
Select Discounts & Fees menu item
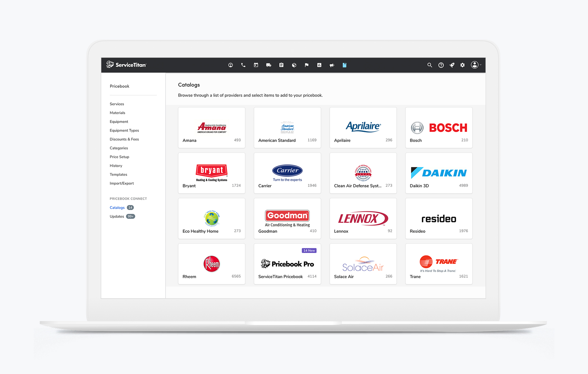tap(124, 139)
